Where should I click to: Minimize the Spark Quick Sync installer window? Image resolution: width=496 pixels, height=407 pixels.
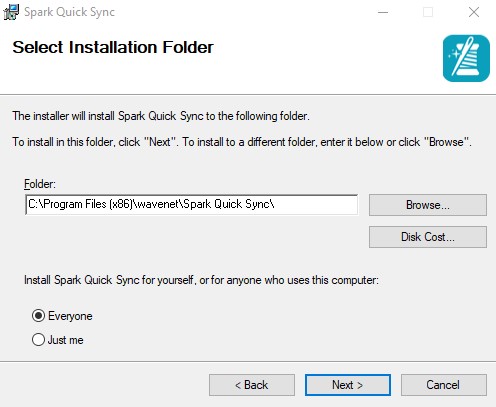(x=383, y=12)
